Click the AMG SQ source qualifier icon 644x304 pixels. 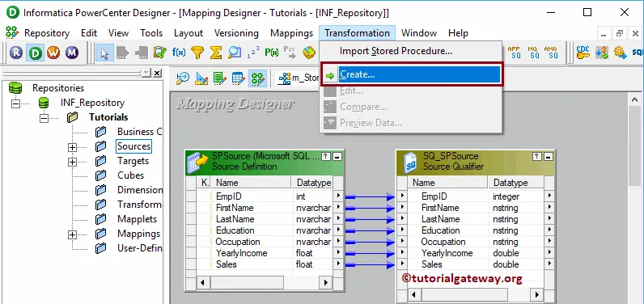coord(551,52)
